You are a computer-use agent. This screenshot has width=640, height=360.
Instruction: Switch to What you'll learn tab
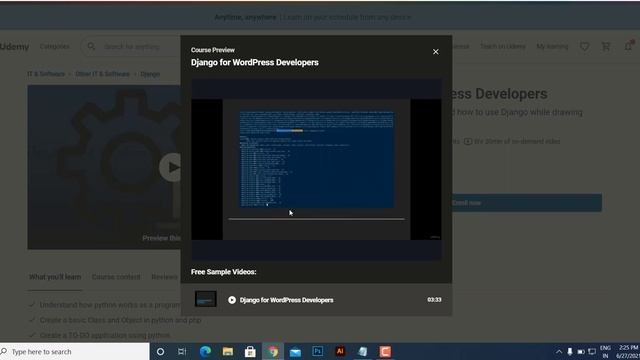(55, 277)
